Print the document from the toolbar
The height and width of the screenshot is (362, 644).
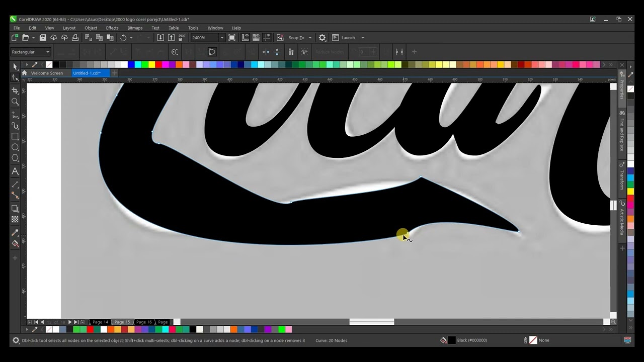point(75,38)
